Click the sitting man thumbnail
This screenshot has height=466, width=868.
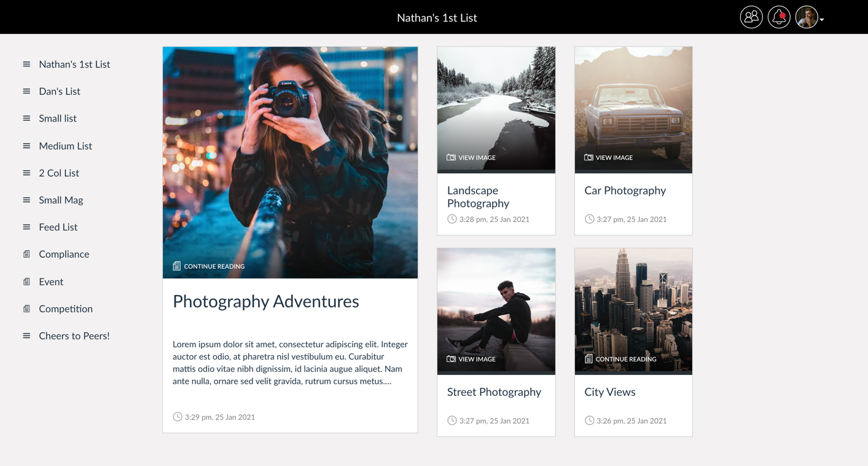click(x=496, y=311)
